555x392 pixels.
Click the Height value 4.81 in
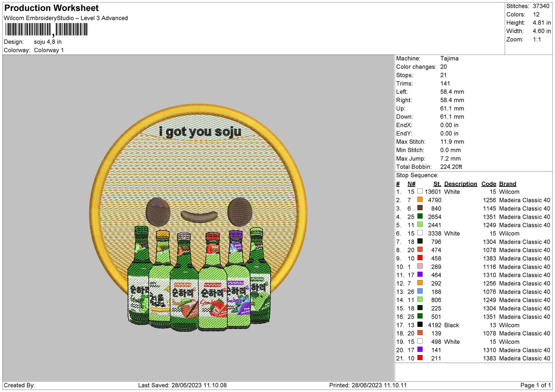pyautogui.click(x=542, y=23)
